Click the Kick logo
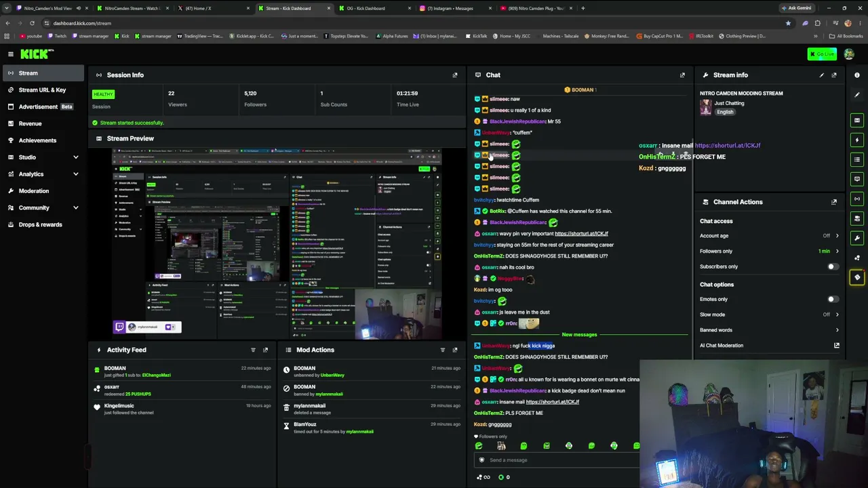 click(37, 54)
